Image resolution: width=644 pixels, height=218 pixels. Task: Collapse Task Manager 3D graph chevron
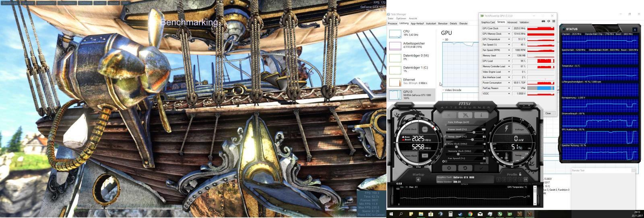coord(443,39)
